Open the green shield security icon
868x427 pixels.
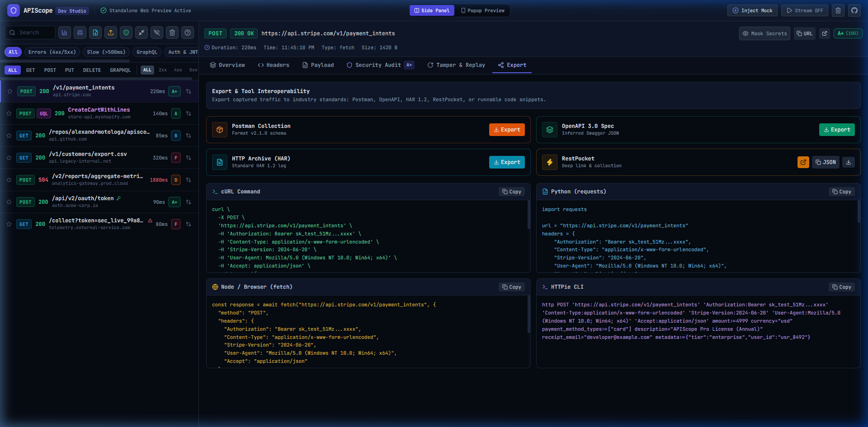[x=126, y=33]
